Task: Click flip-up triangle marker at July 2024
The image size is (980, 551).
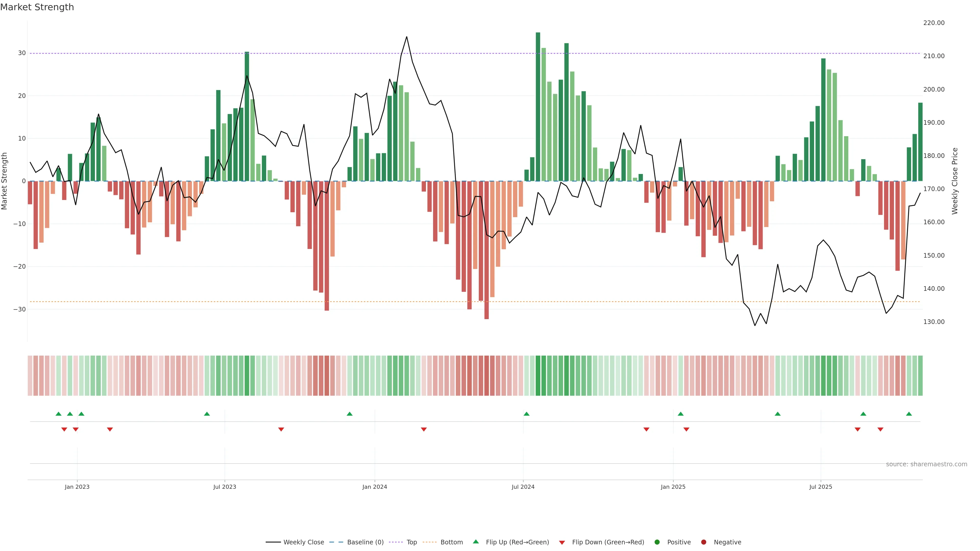Action: 526,414
